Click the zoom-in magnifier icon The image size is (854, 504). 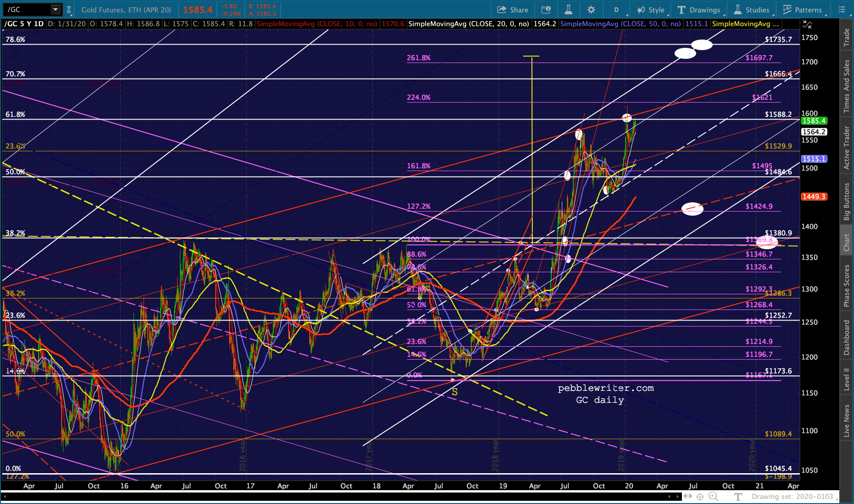[713, 497]
